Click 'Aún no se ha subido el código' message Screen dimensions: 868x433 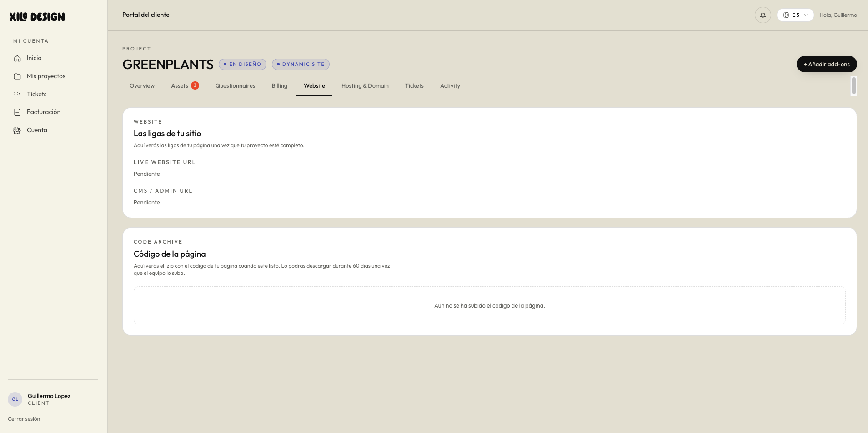tap(490, 306)
